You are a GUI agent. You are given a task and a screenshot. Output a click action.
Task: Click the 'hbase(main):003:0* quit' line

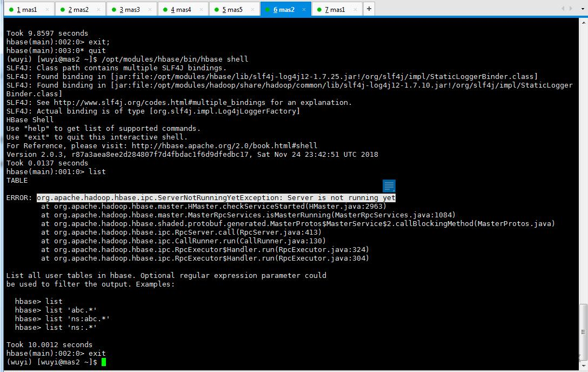pos(56,51)
